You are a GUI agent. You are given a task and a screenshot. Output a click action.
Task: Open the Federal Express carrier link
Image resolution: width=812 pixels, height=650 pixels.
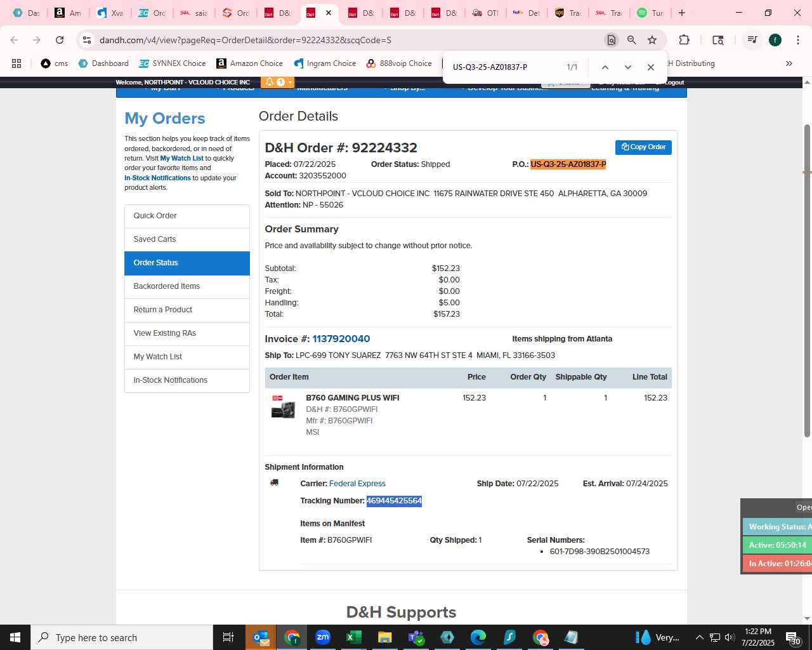[x=357, y=484]
